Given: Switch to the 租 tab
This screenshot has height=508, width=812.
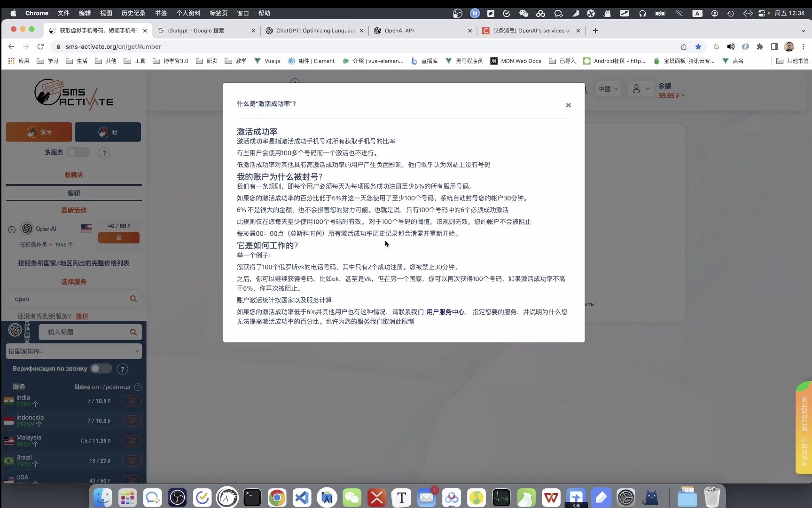Looking at the screenshot, I should (x=108, y=132).
